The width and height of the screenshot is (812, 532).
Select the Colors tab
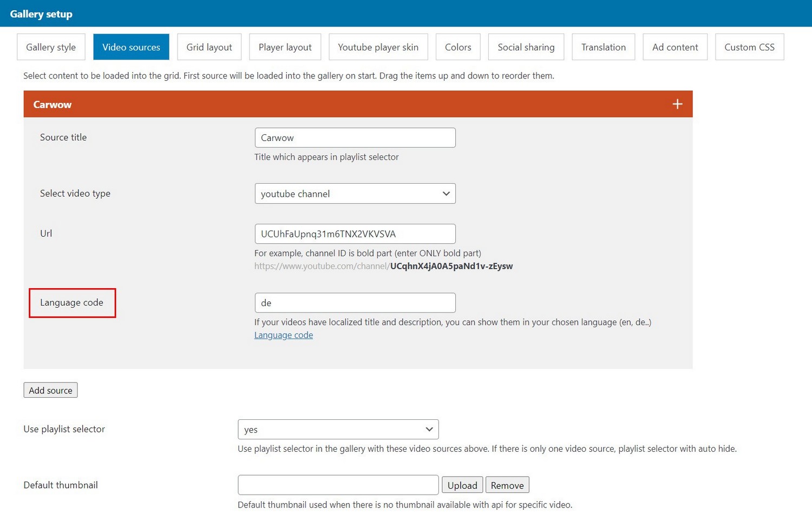coord(458,47)
